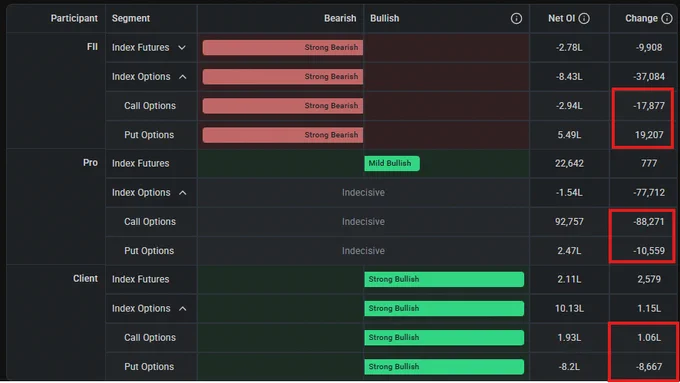
Task: Select the Net OI header text
Action: pyautogui.click(x=562, y=18)
